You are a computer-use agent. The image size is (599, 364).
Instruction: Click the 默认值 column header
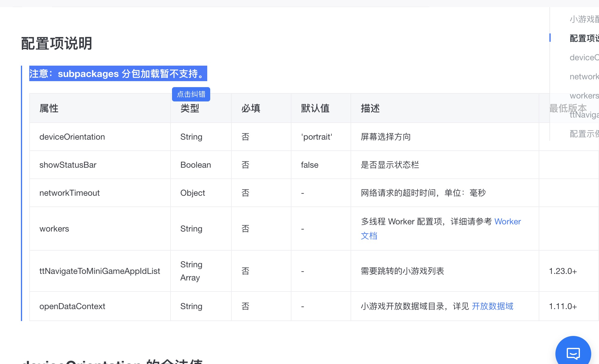coord(315,108)
